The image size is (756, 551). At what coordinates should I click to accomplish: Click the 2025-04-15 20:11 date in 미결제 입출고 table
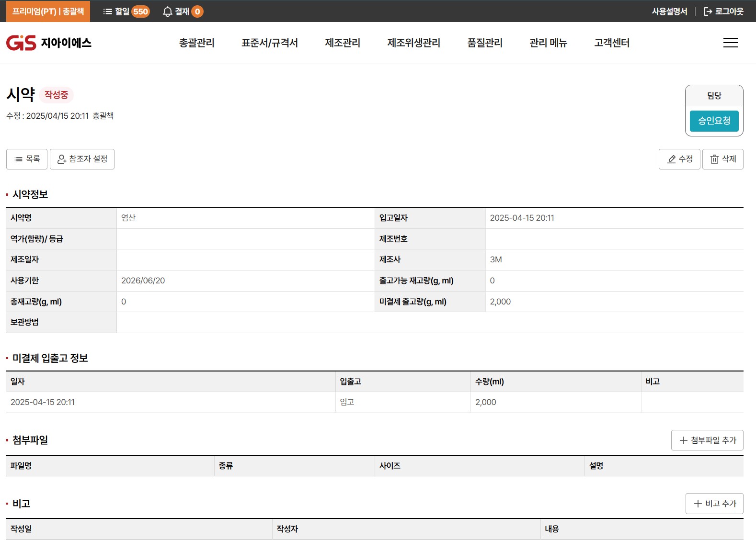point(43,402)
